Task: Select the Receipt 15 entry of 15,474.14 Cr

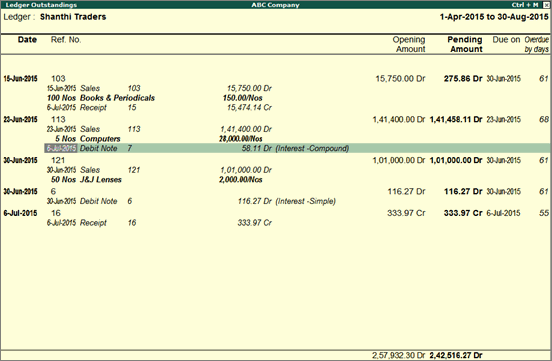Action: [x=159, y=107]
